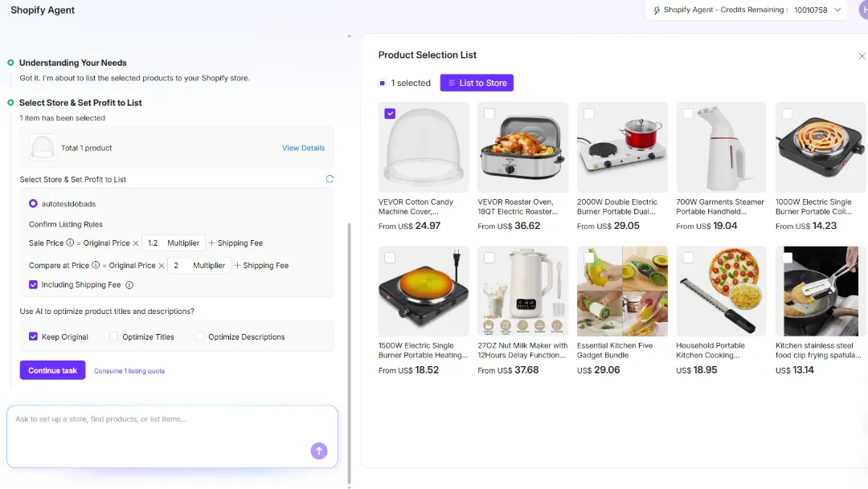The width and height of the screenshot is (868, 489).
Task: Open the View Details link
Action: point(303,148)
